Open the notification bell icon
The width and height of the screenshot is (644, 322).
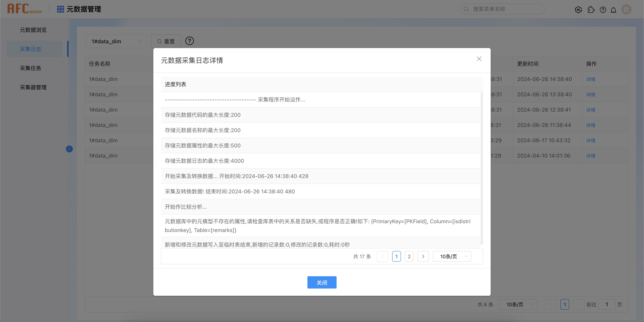613,10
